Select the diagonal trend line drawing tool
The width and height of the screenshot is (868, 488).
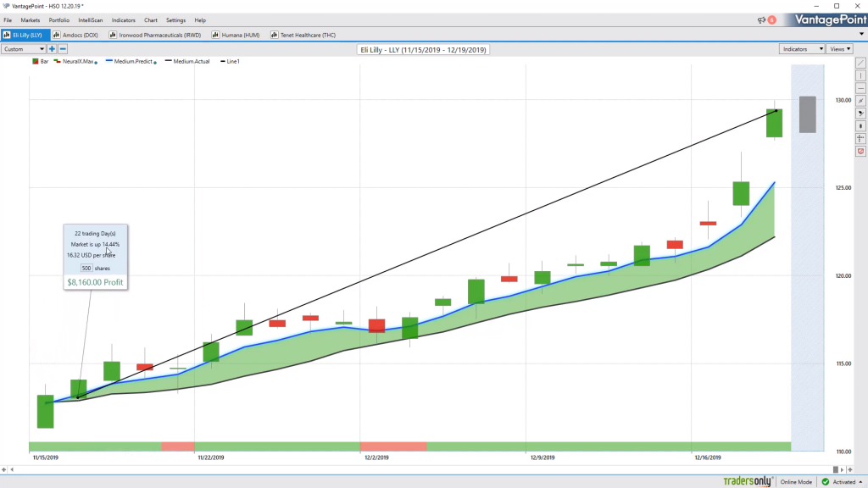(861, 63)
